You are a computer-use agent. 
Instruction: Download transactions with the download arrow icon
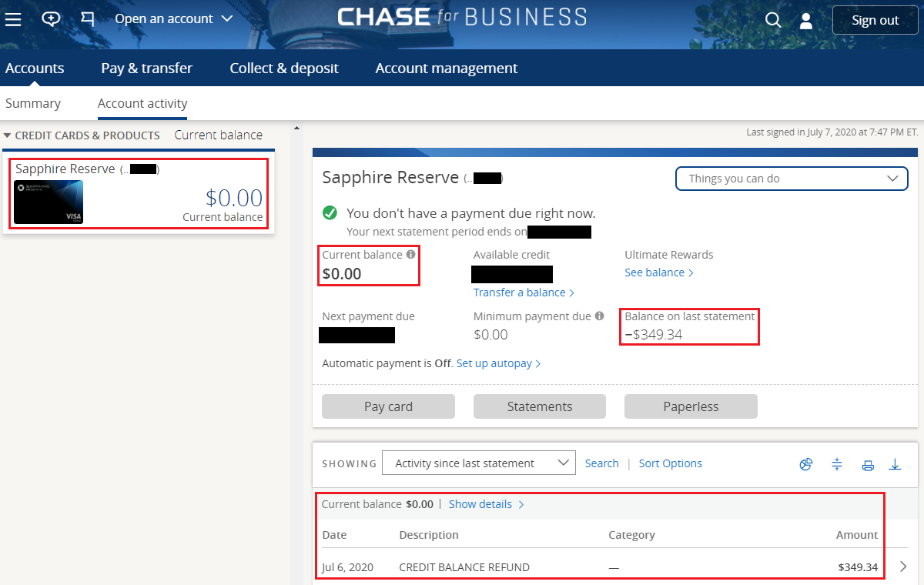pos(895,464)
